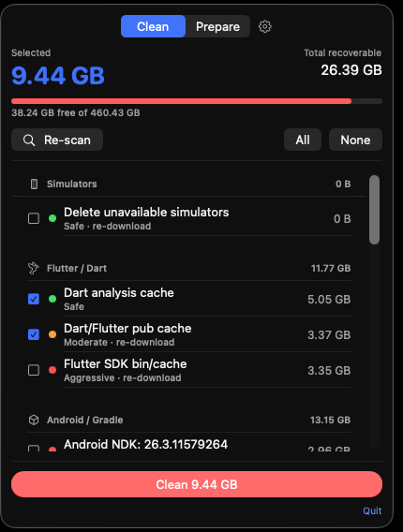The width and height of the screenshot is (403, 532).
Task: Click the Flutter / Dart bird icon
Action: pyautogui.click(x=34, y=268)
